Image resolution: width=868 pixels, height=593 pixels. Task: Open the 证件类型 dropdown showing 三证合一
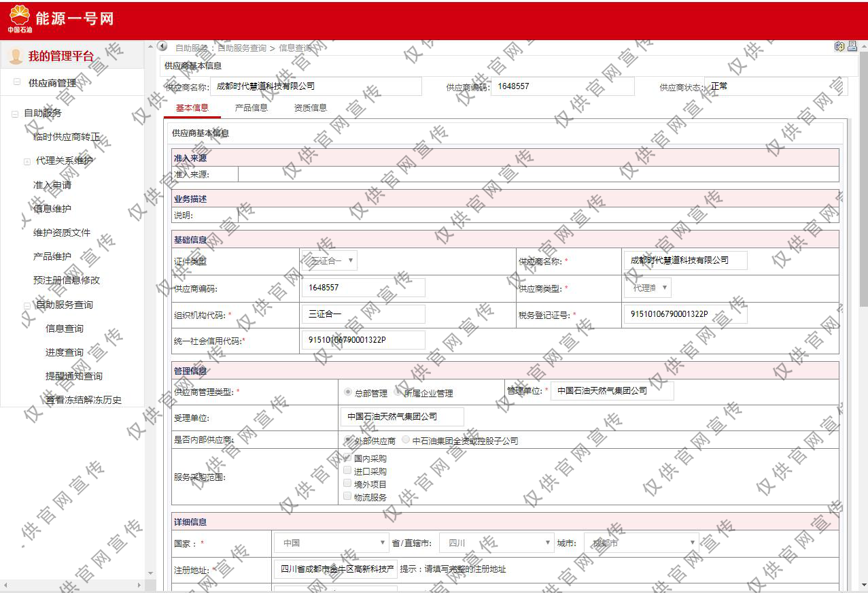click(330, 260)
